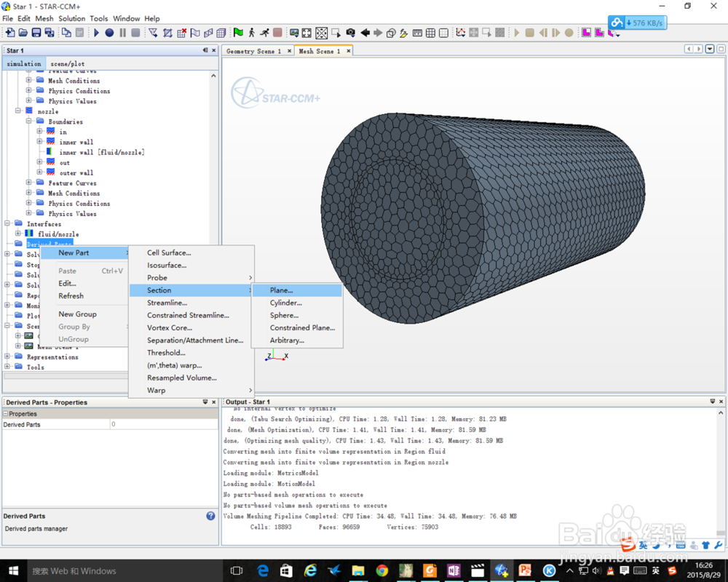Click the Generate Surface Mesh icon
Viewport: 728px width, 582px height.
coord(208,33)
